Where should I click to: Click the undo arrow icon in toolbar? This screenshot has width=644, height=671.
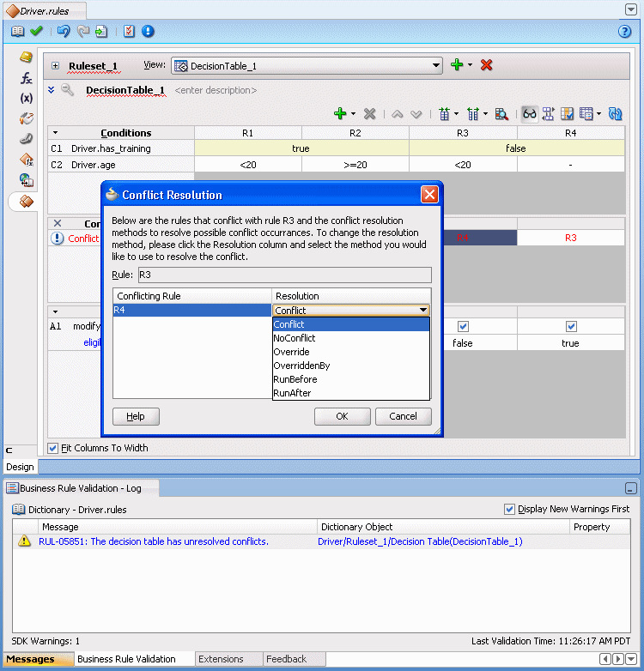64,31
